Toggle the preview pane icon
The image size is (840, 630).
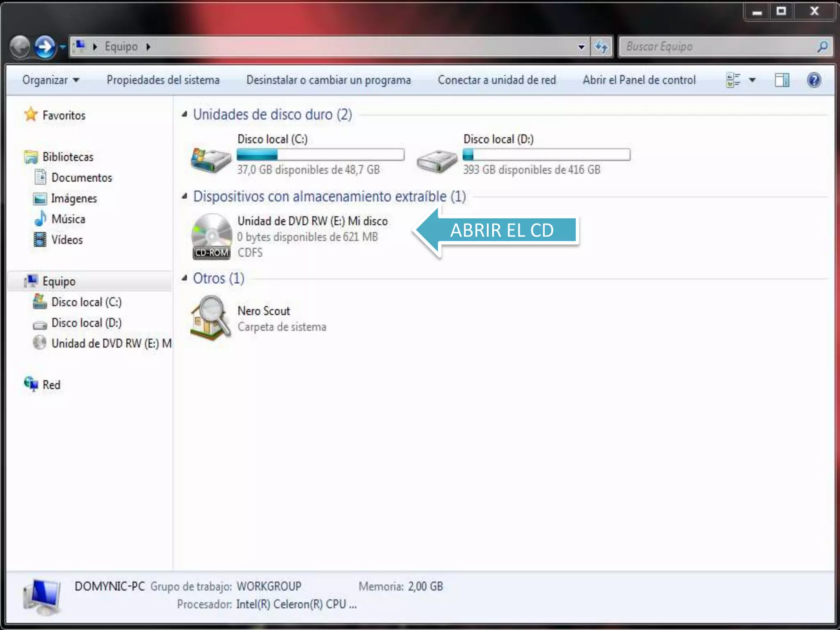point(782,80)
